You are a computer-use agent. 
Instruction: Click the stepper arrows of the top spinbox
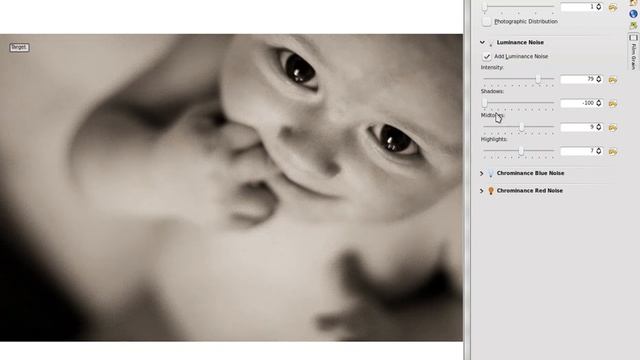[x=599, y=7]
